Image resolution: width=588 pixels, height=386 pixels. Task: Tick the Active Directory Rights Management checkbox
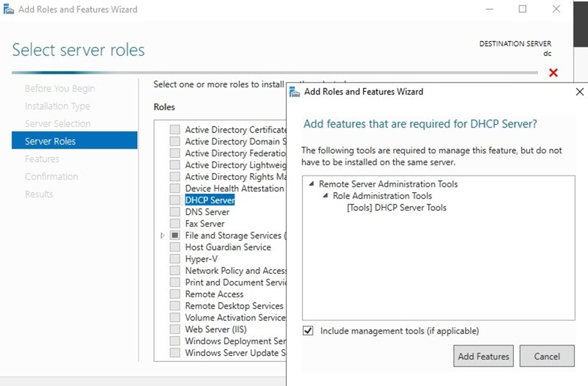(x=175, y=176)
